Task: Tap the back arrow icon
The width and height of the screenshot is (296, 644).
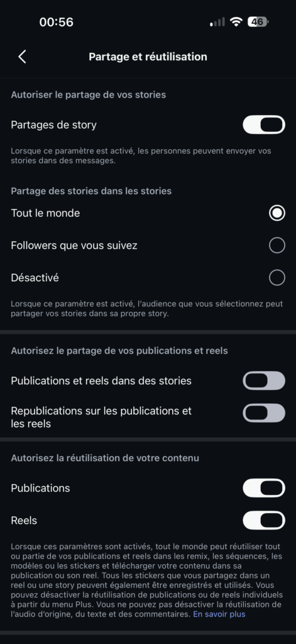Action: 22,57
